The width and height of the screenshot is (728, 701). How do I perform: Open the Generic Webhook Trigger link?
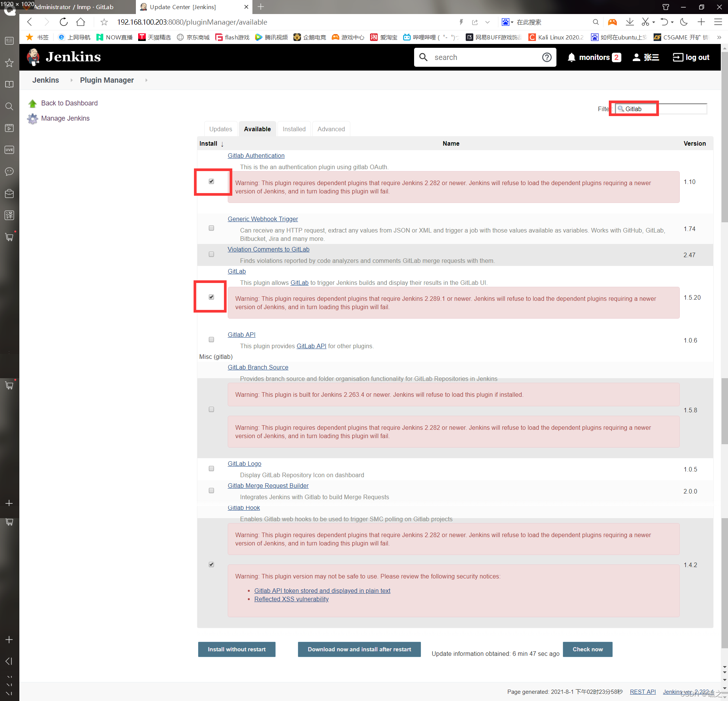tap(263, 219)
